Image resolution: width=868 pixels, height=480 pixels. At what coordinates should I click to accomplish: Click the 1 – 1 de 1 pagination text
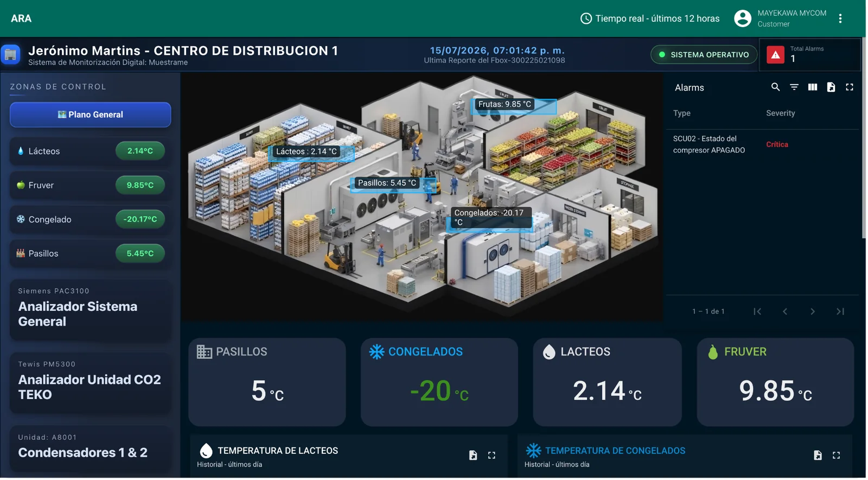pyautogui.click(x=708, y=312)
